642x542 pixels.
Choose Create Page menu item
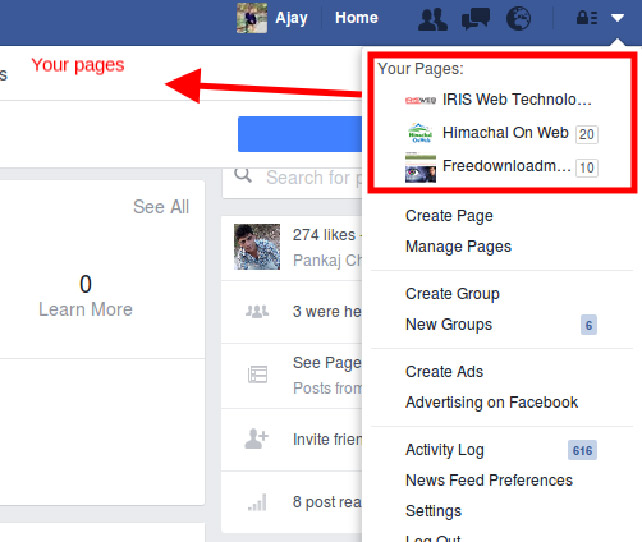coord(449,216)
